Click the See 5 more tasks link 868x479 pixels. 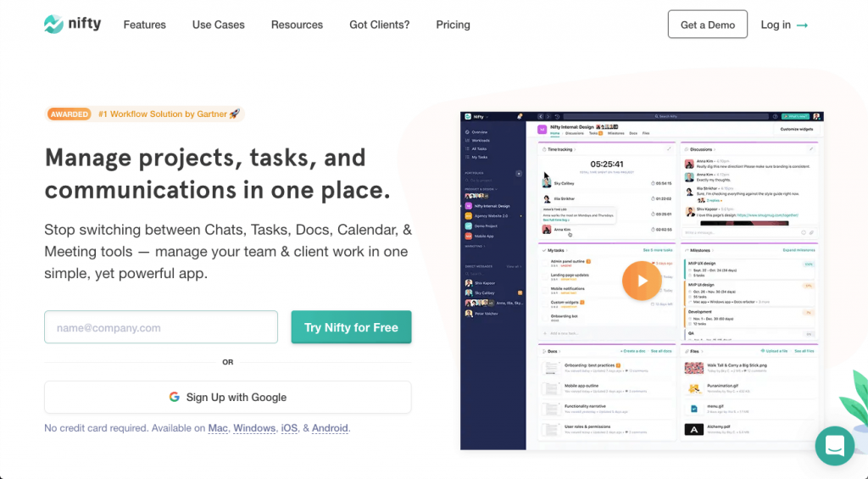658,250
